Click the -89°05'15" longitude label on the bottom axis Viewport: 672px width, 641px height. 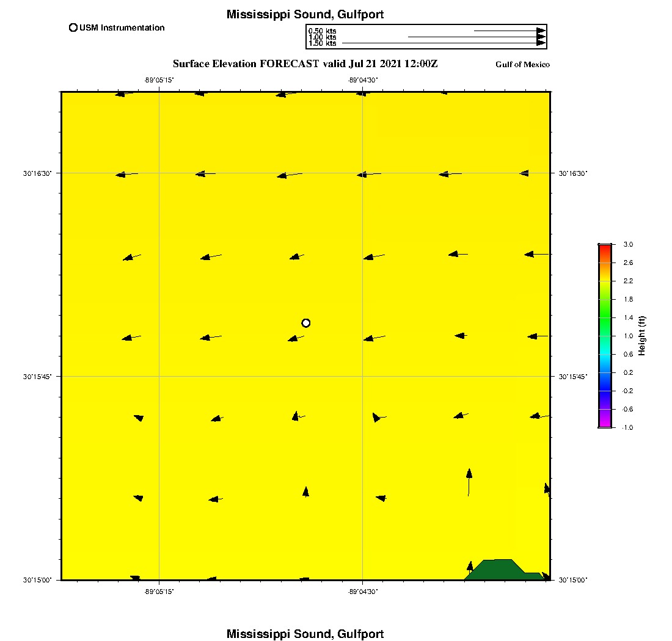(159, 591)
